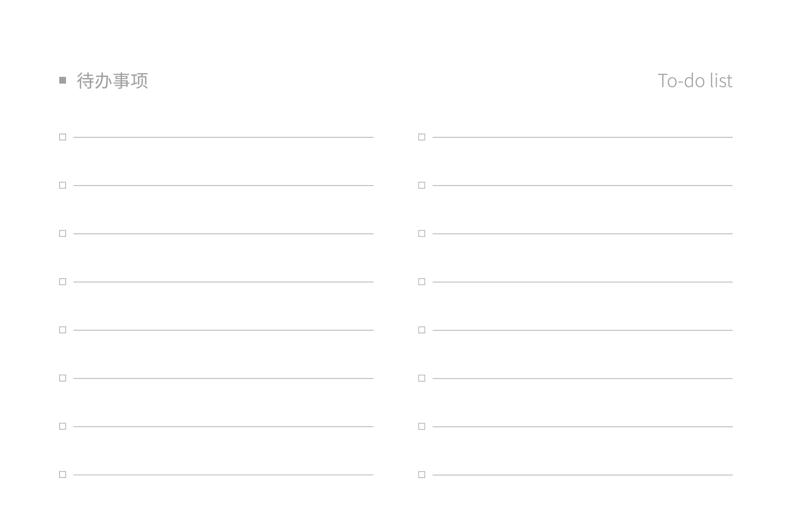Check the third checkbox in left column
787x532 pixels.
(63, 234)
